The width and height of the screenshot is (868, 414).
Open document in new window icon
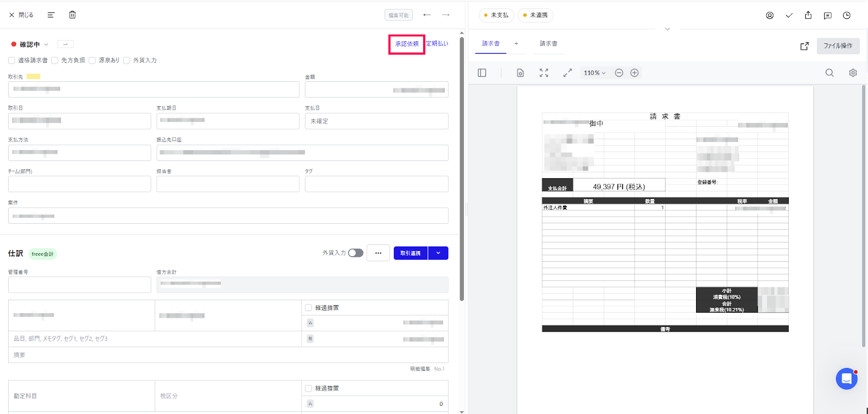pyautogui.click(x=805, y=46)
